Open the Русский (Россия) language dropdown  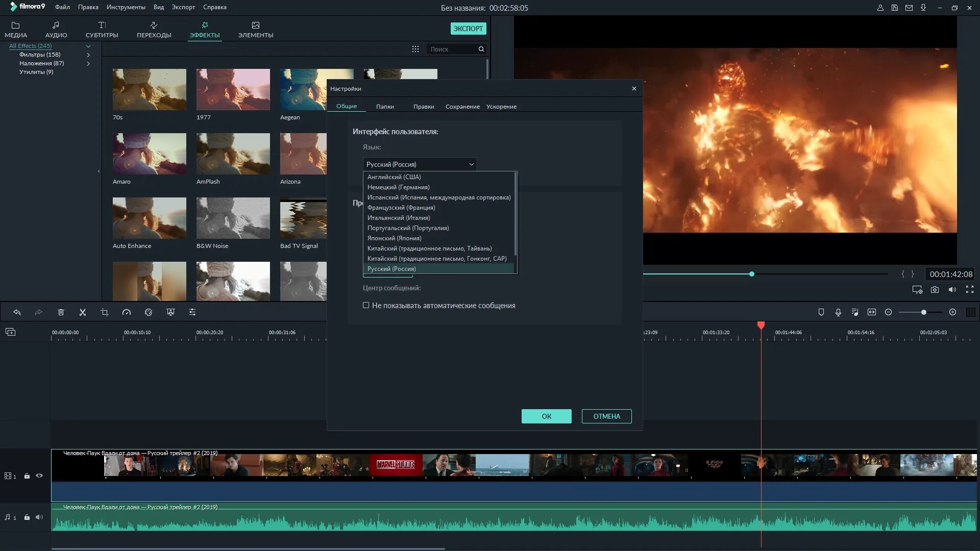(420, 164)
